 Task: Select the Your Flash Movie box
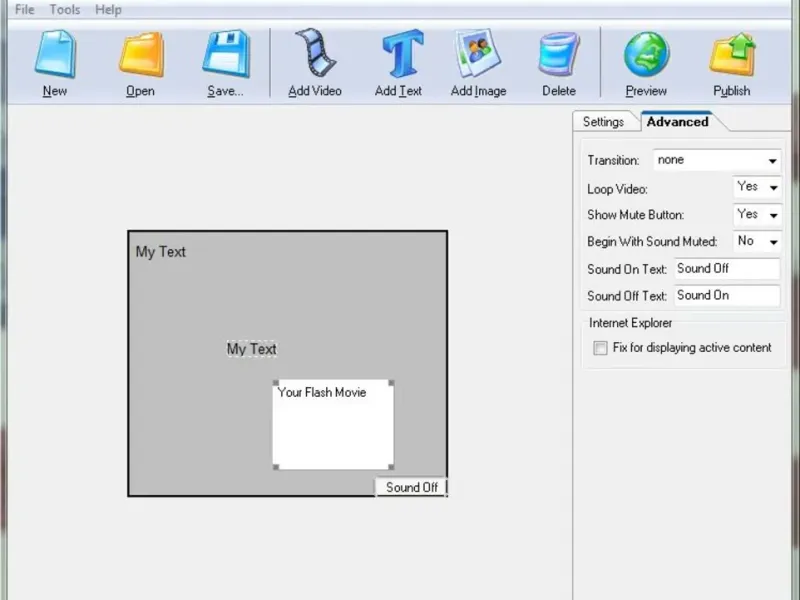tap(333, 424)
